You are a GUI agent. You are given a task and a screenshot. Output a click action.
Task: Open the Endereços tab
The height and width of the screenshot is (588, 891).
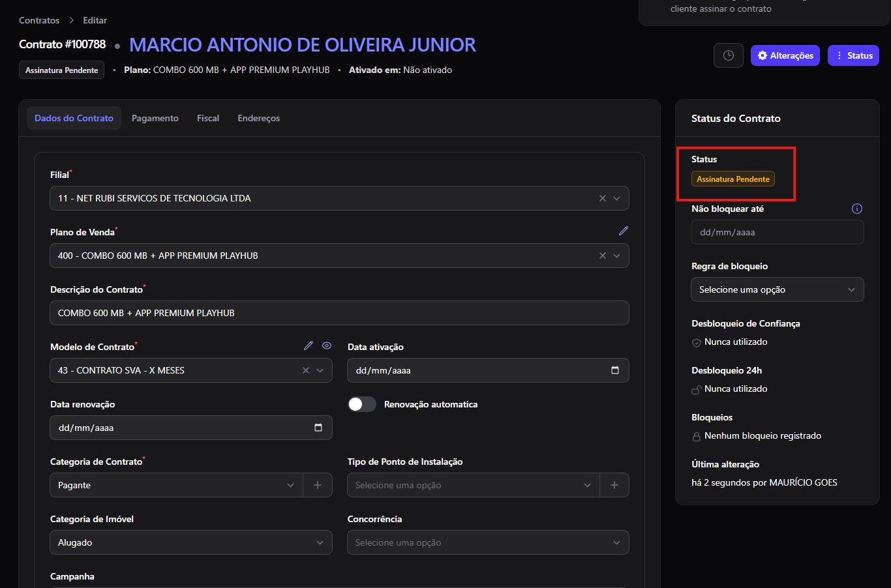coord(259,118)
